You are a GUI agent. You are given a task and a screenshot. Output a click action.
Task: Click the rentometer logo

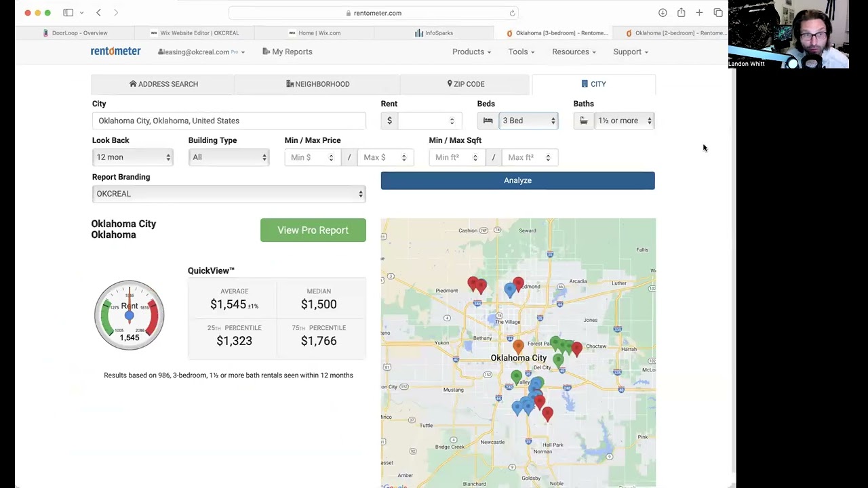click(x=116, y=52)
